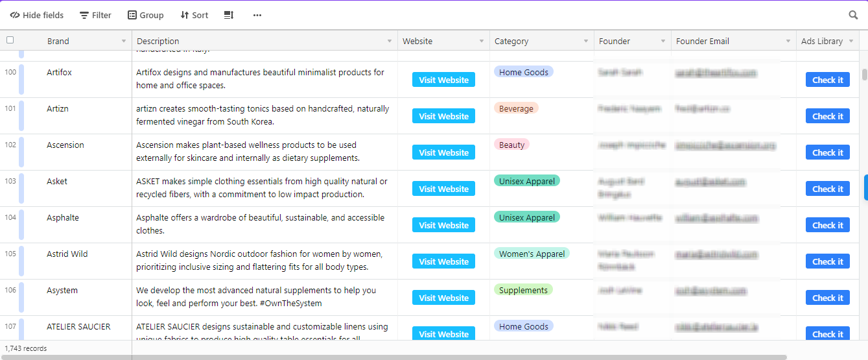
Task: Click Check it for Astrid Wild row
Action: coord(828,261)
